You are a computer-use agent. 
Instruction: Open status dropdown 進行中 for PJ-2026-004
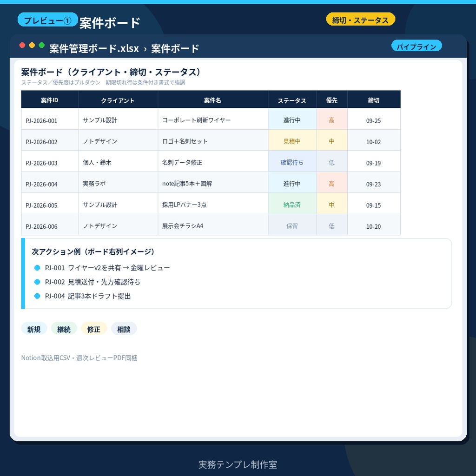tap(292, 182)
